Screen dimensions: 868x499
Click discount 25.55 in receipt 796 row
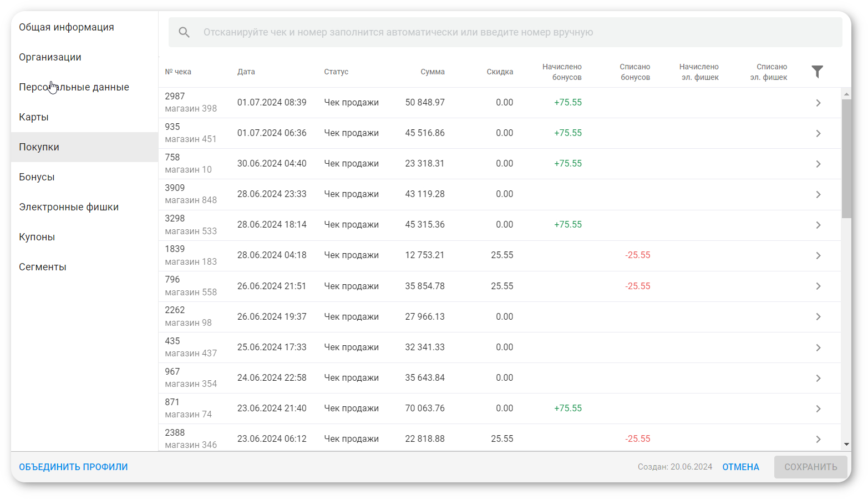[x=502, y=286]
